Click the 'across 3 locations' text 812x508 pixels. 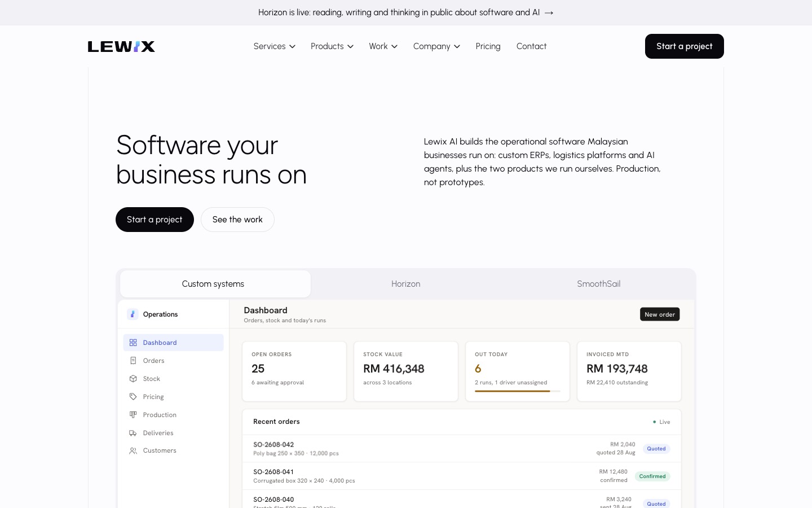pos(387,383)
